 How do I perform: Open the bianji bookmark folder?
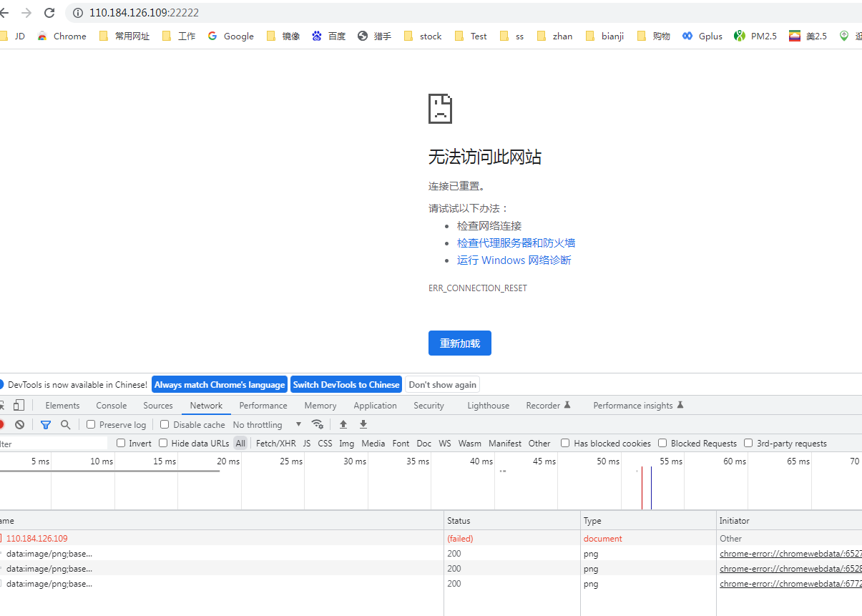pos(605,36)
